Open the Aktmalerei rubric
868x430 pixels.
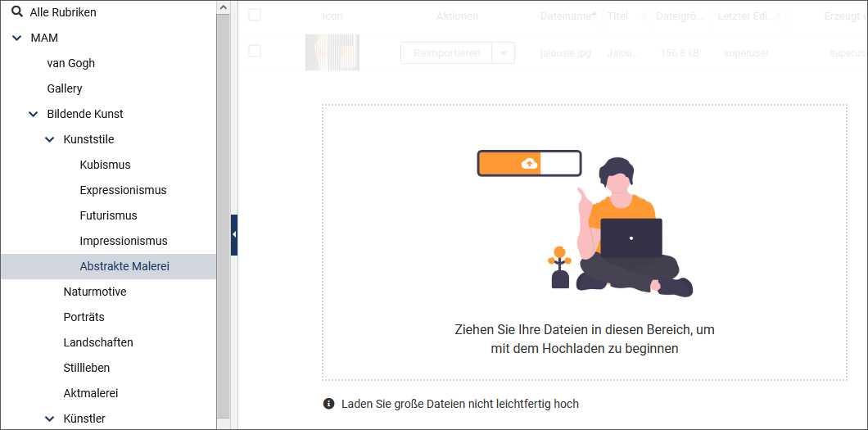coord(91,393)
